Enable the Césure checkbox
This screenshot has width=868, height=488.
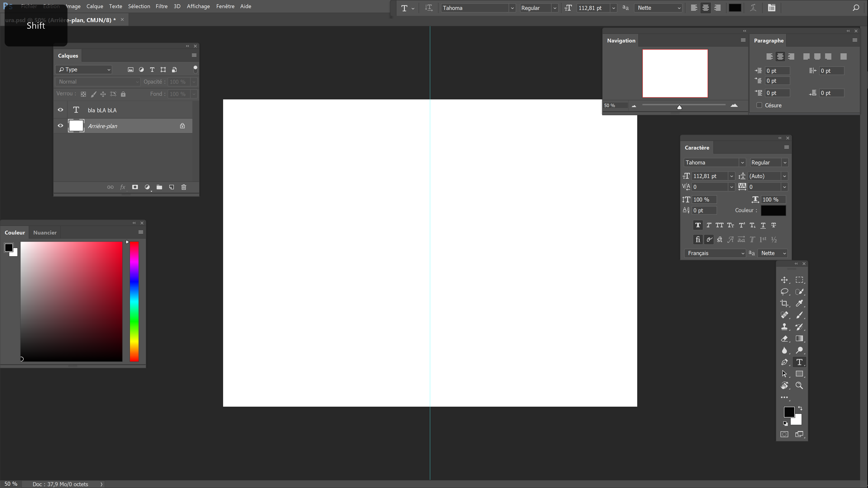click(x=759, y=106)
